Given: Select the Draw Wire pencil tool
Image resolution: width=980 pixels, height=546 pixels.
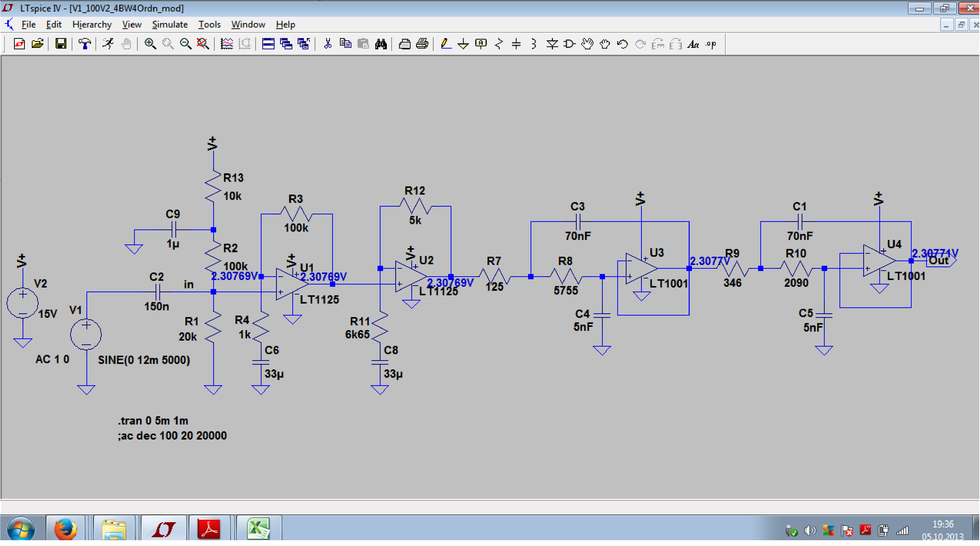Looking at the screenshot, I should pyautogui.click(x=445, y=44).
